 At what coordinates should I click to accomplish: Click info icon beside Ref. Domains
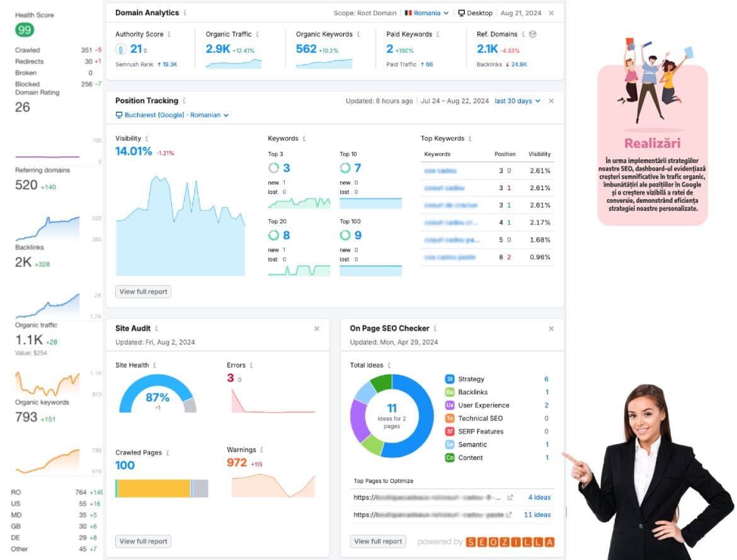coord(523,34)
